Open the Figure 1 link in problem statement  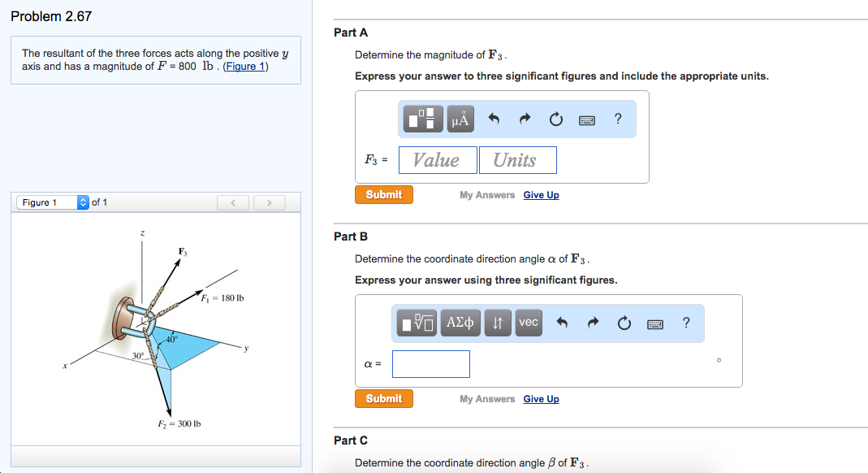(x=245, y=66)
